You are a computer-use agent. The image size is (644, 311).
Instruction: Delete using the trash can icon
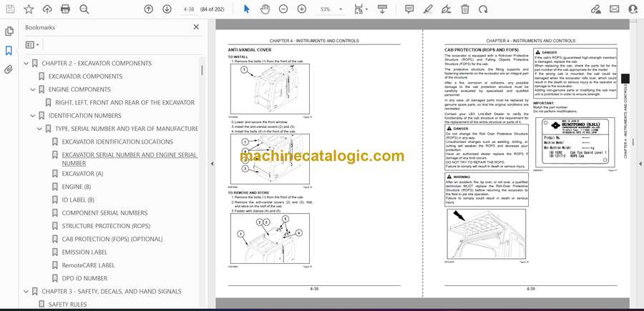465,9
